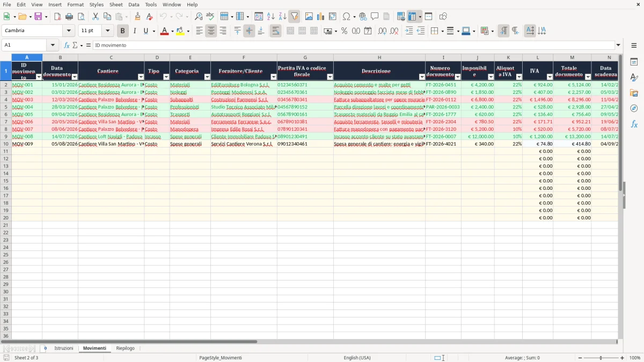This screenshot has height=362, width=644.
Task: Insert a comment
Action: pos(375,17)
